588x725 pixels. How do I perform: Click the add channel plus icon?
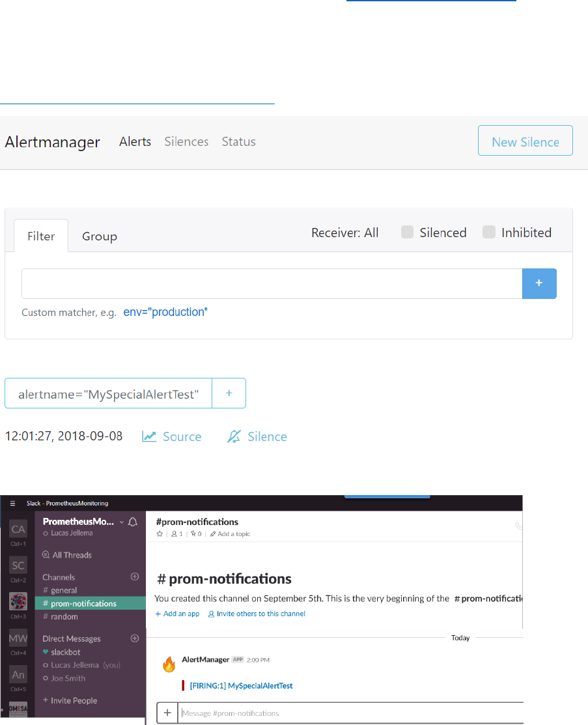click(x=135, y=576)
